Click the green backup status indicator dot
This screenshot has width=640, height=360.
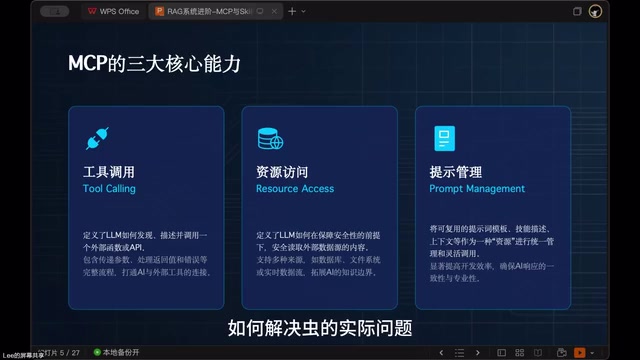[97, 352]
